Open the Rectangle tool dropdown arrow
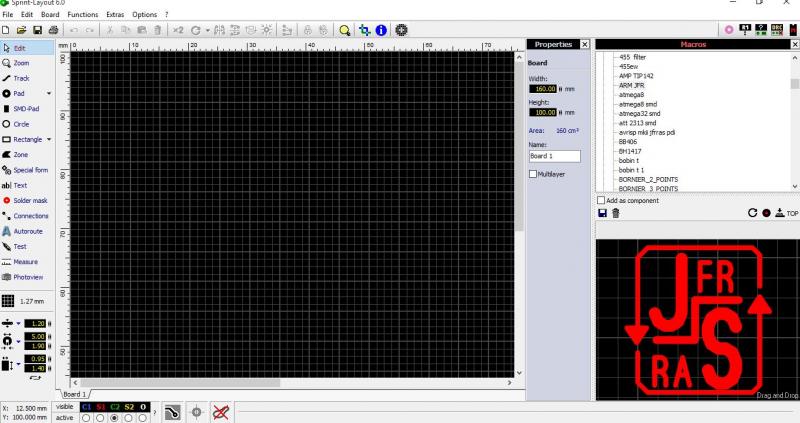The width and height of the screenshot is (800, 423). point(49,139)
